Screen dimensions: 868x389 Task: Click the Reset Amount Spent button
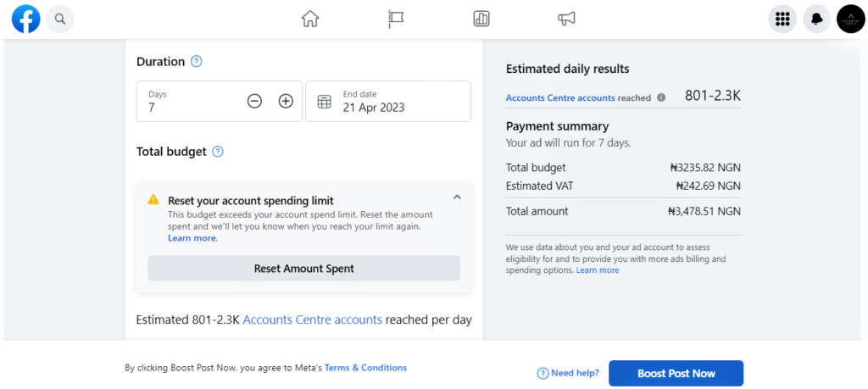click(304, 269)
